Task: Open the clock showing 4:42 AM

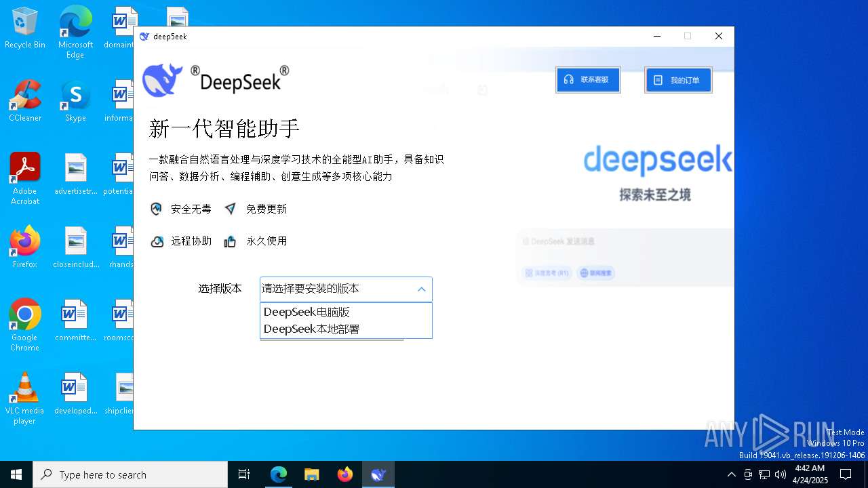Action: click(810, 474)
